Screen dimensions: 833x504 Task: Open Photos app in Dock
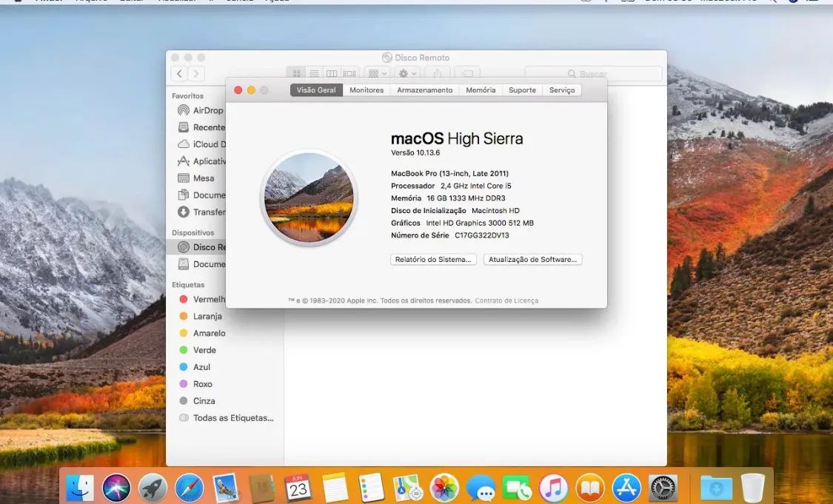point(444,488)
